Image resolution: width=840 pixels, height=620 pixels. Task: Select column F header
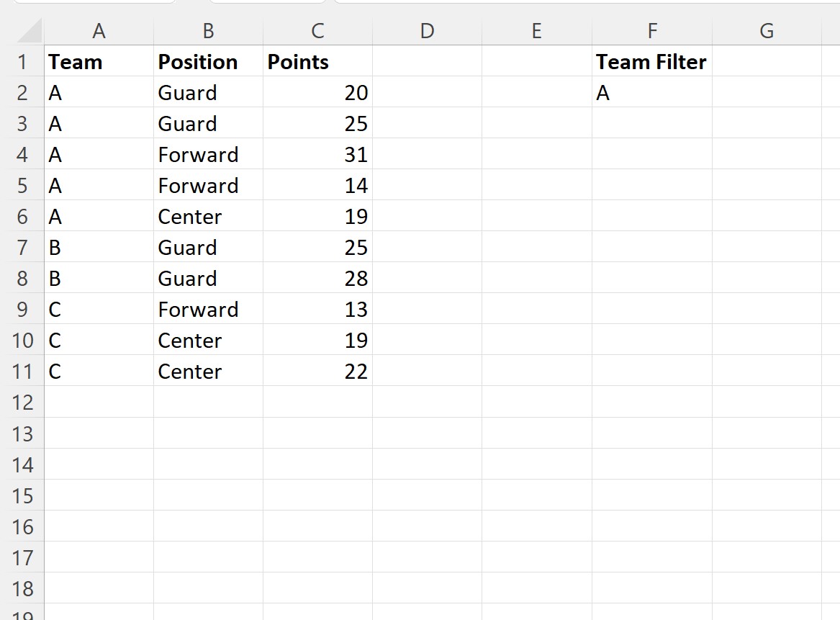click(652, 30)
